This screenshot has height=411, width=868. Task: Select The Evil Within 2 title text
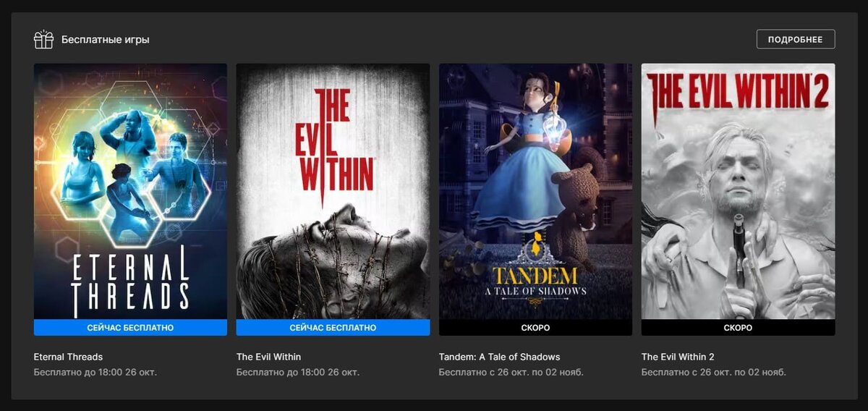pyautogui.click(x=678, y=357)
